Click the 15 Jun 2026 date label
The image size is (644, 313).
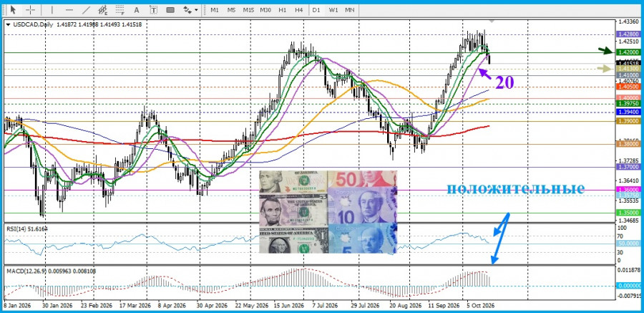click(x=289, y=306)
